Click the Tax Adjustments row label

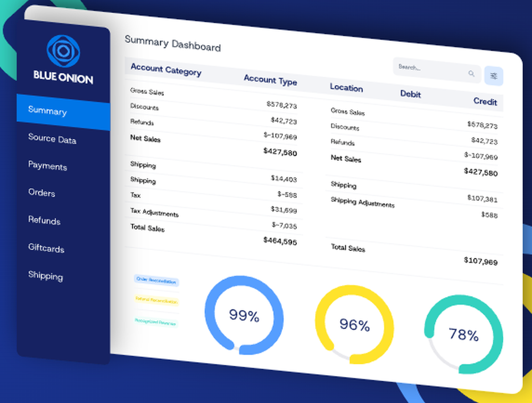[154, 212]
